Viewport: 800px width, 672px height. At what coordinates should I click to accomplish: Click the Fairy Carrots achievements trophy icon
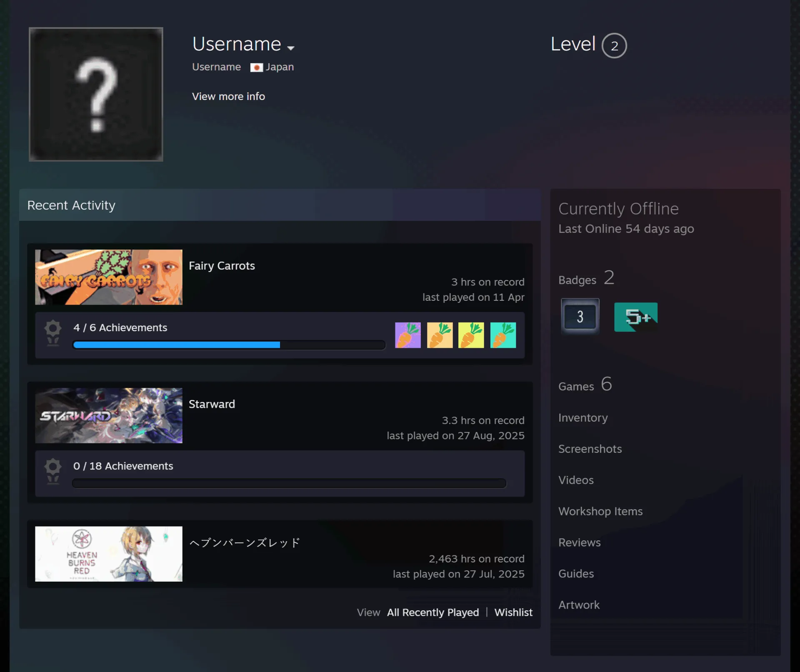pos(53,333)
